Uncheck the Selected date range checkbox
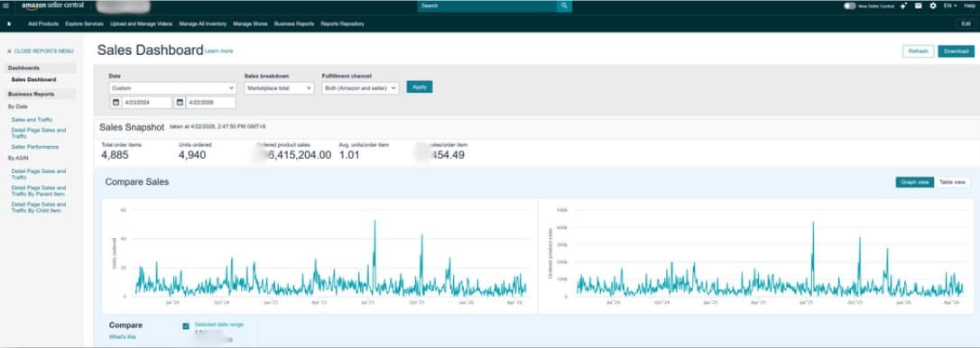Viewport: 980px width, 348px height. 186,326
